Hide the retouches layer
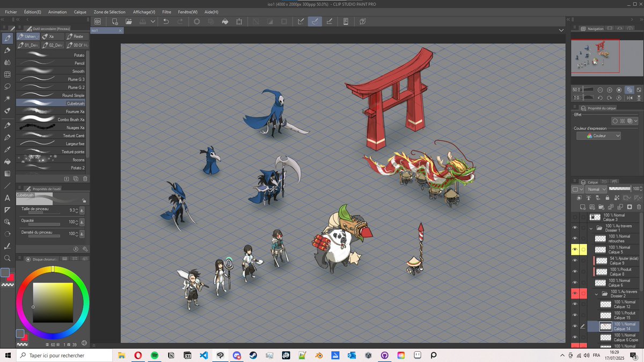Image resolution: width=644 pixels, height=362 pixels. (x=575, y=239)
